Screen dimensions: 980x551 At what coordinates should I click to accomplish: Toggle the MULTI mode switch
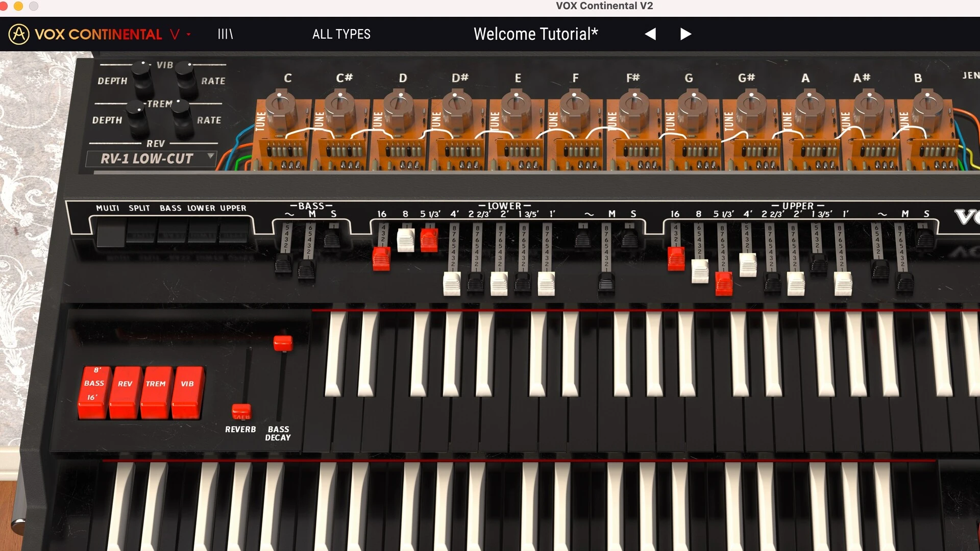pyautogui.click(x=111, y=233)
